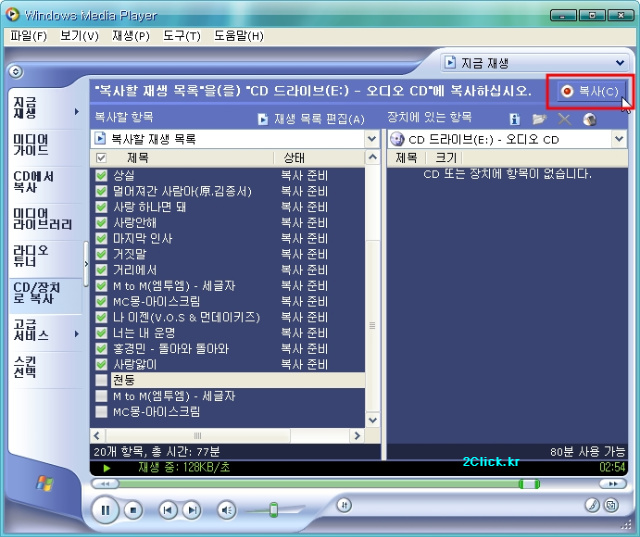Open the 도구(T) menu
This screenshot has height=537, width=640.
tap(182, 36)
